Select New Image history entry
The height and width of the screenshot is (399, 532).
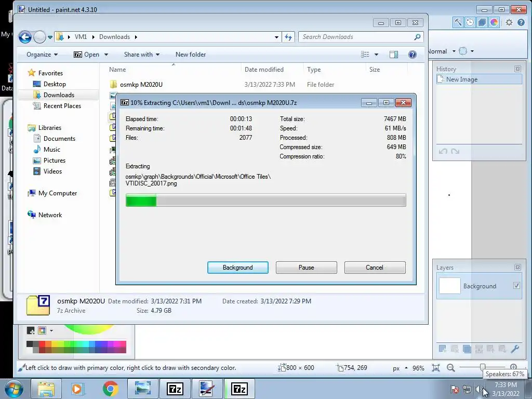(479, 79)
